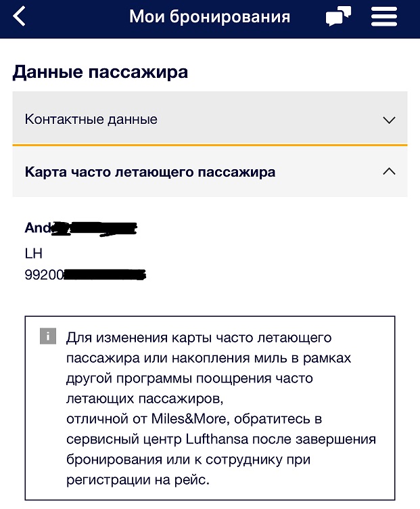Collapse the chevron beside Карта часто летающего пассажира

(x=389, y=172)
